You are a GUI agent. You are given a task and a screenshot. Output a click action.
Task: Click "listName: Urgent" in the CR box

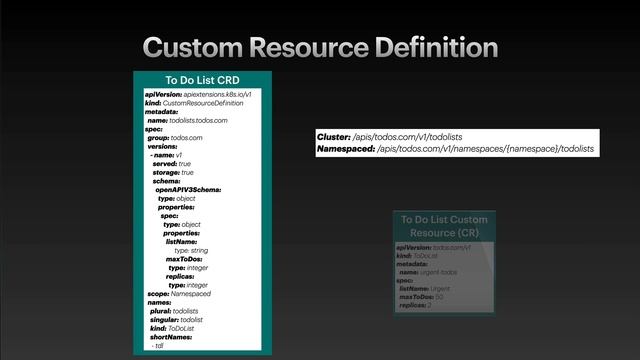point(424,289)
